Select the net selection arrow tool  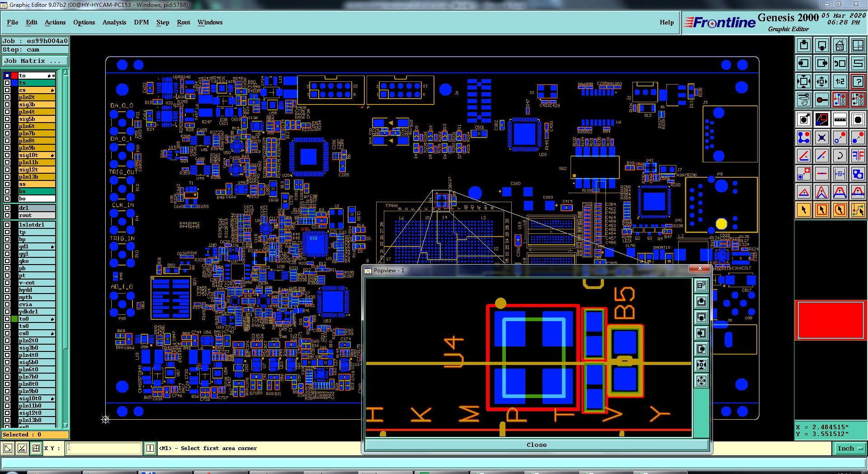pos(858,210)
